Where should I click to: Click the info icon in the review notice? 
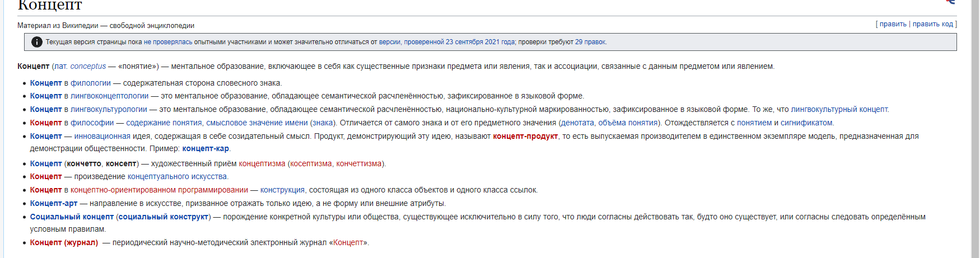[x=37, y=42]
